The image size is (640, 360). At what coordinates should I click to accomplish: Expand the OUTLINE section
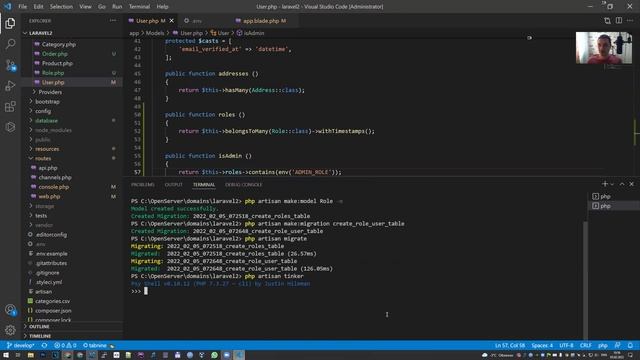click(39, 327)
